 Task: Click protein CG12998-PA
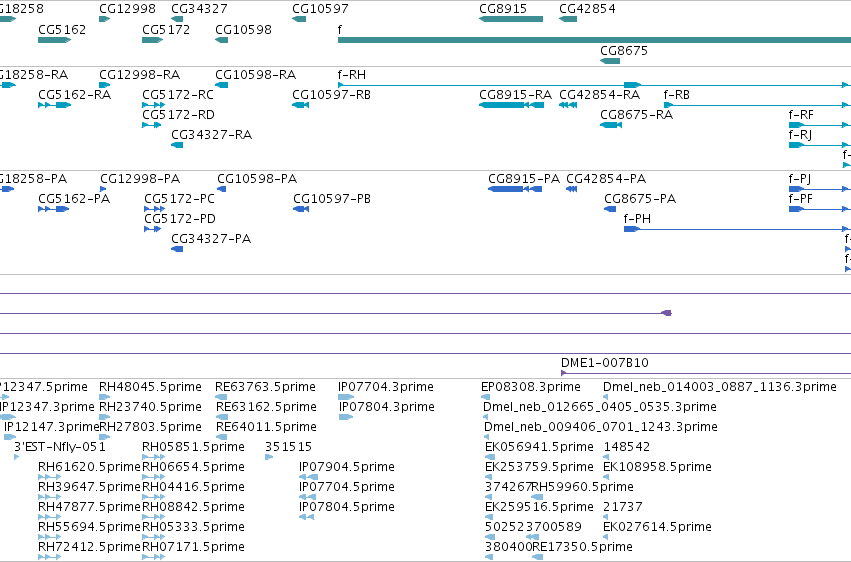tap(103, 189)
